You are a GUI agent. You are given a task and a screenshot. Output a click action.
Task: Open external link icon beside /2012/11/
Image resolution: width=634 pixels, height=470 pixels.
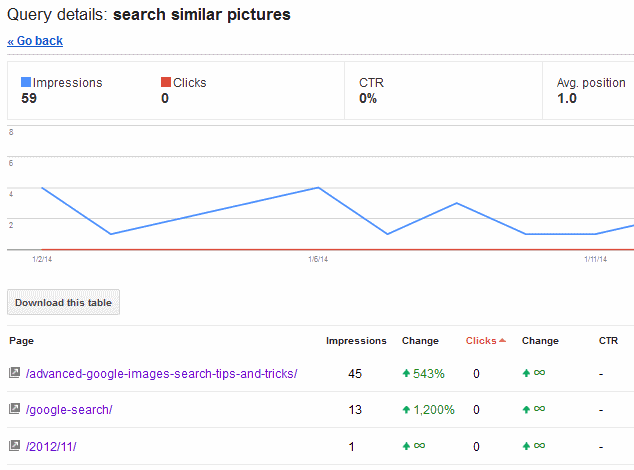click(x=15, y=446)
